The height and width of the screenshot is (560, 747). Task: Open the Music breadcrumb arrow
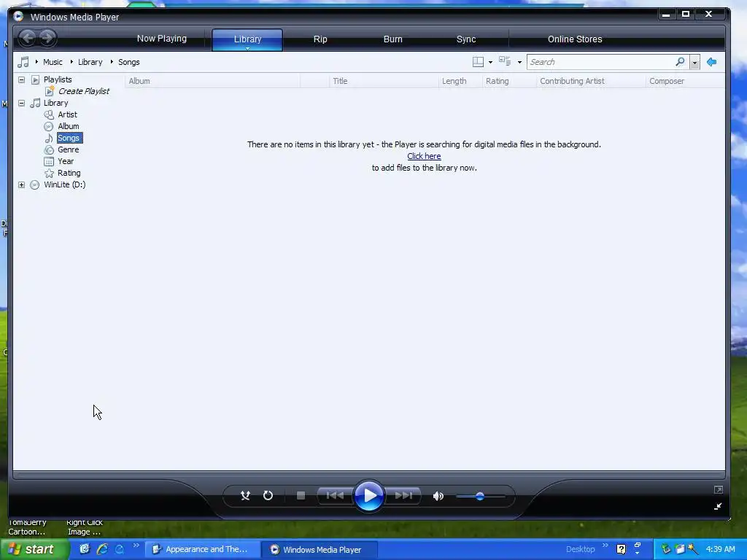36,62
